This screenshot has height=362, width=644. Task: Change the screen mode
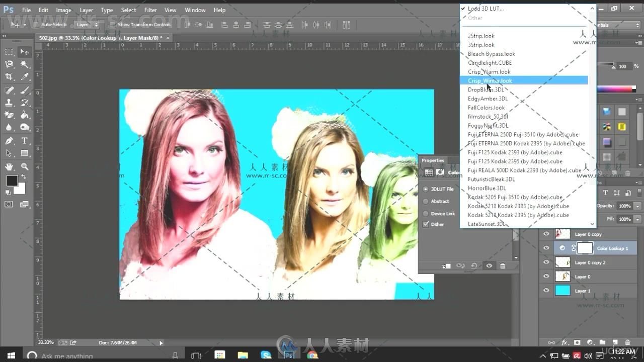pos(25,204)
